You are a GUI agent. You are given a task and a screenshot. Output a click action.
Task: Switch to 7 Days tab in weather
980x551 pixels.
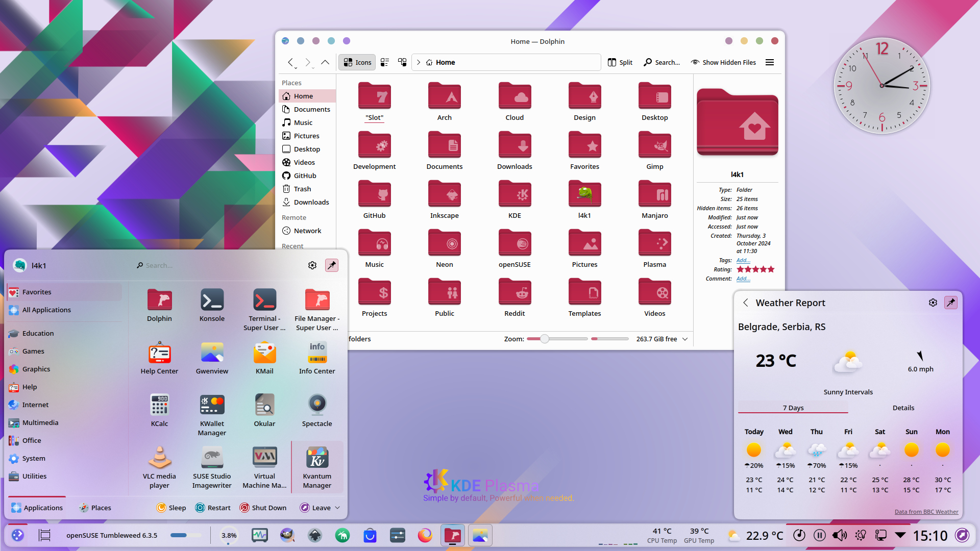793,408
